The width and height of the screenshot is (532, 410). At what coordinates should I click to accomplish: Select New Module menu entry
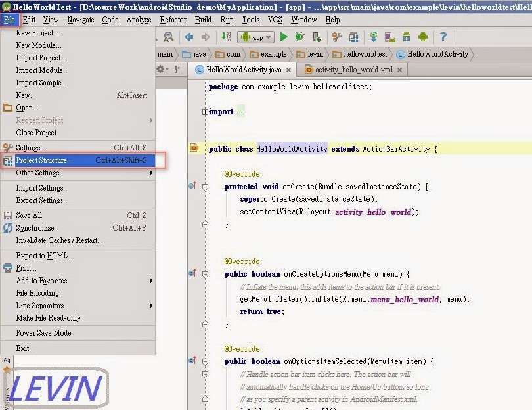click(x=78, y=45)
